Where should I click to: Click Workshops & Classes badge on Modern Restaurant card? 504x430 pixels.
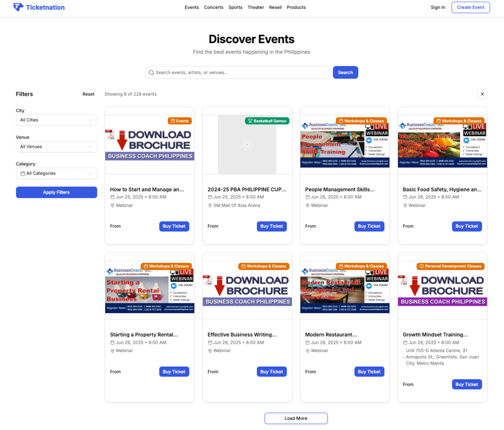pyautogui.click(x=361, y=267)
